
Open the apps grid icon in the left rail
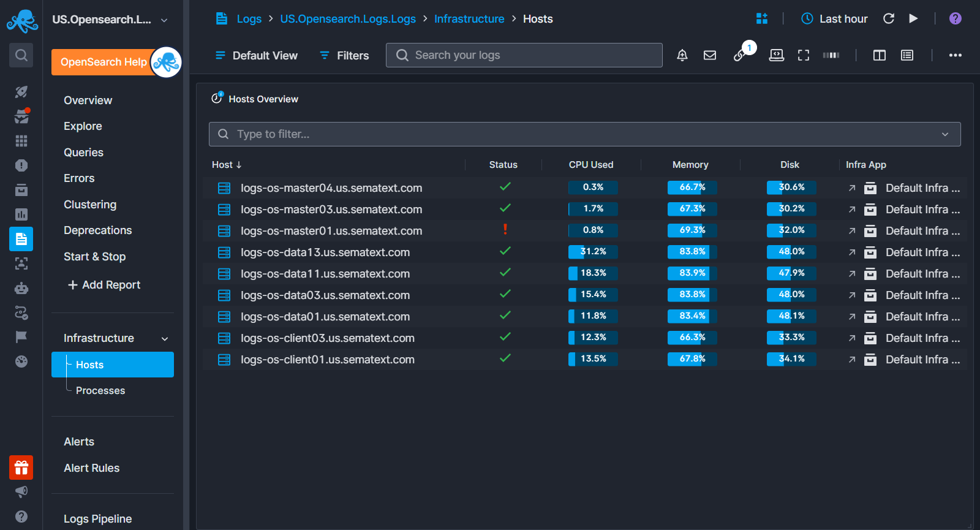click(x=21, y=141)
